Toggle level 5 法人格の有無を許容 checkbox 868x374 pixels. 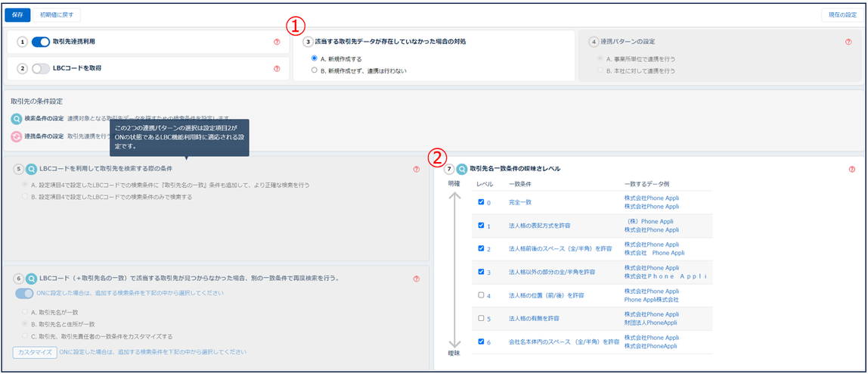point(481,319)
